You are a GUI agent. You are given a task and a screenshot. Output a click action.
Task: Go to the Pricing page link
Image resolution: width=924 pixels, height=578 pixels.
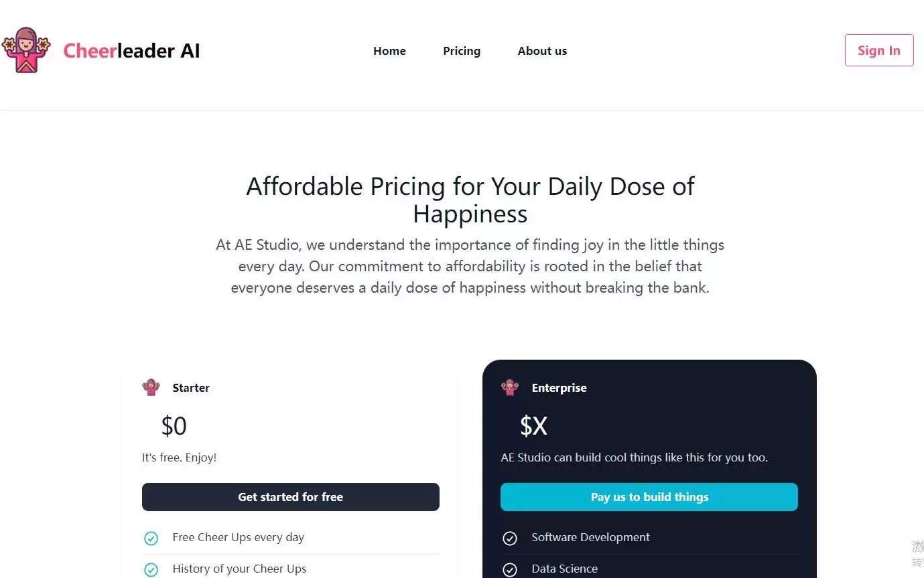click(462, 51)
